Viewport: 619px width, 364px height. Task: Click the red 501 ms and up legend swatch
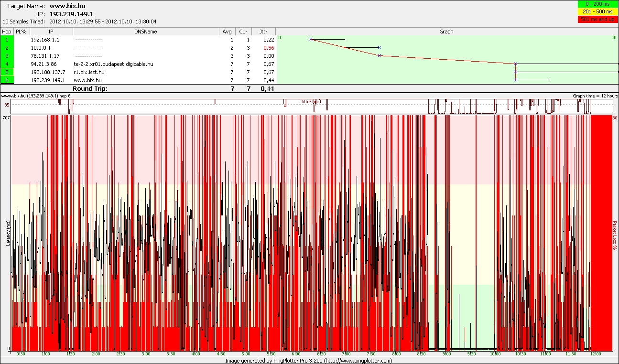pos(597,19)
